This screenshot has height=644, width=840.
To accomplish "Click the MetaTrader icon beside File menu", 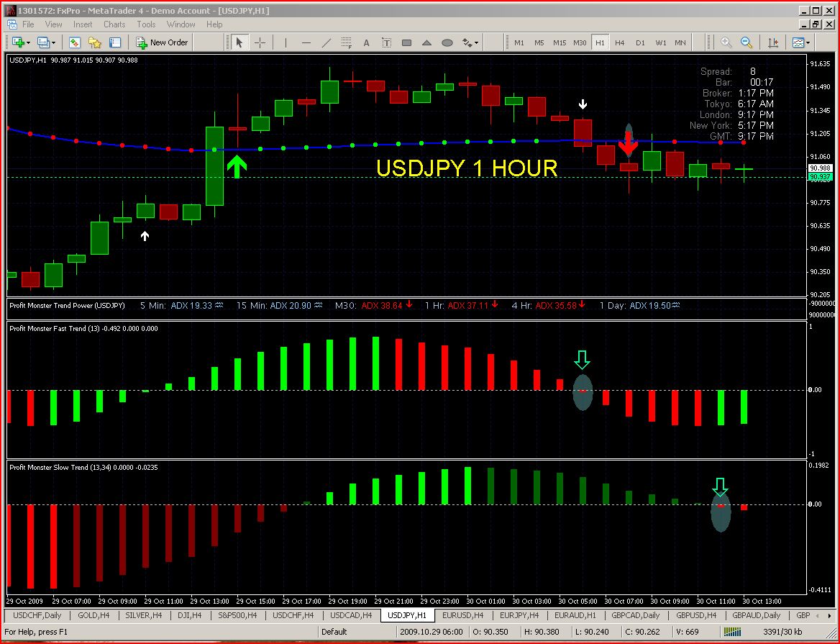I will coord(12,24).
